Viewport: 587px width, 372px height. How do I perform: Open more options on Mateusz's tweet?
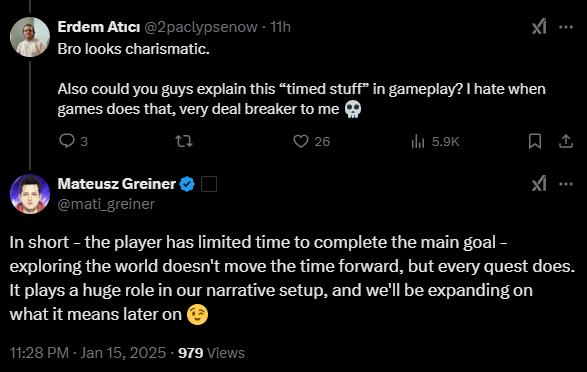tap(566, 184)
